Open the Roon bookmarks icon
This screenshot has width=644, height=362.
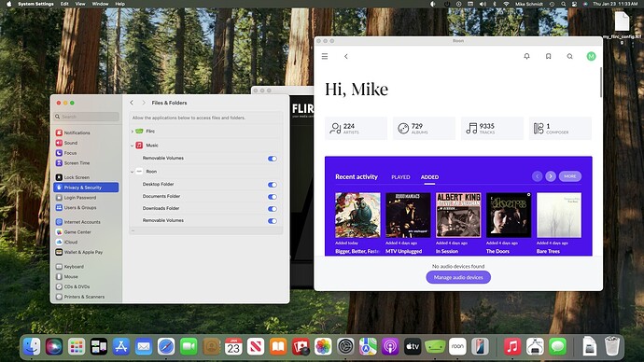548,56
